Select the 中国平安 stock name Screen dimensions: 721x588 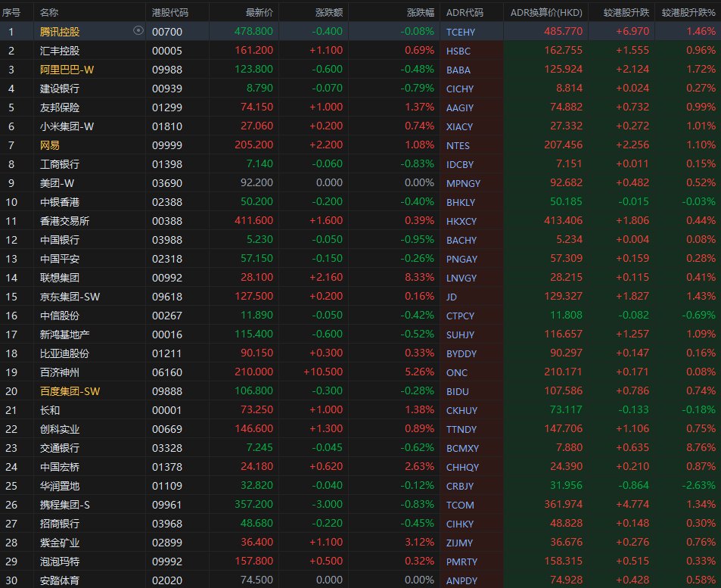point(60,259)
